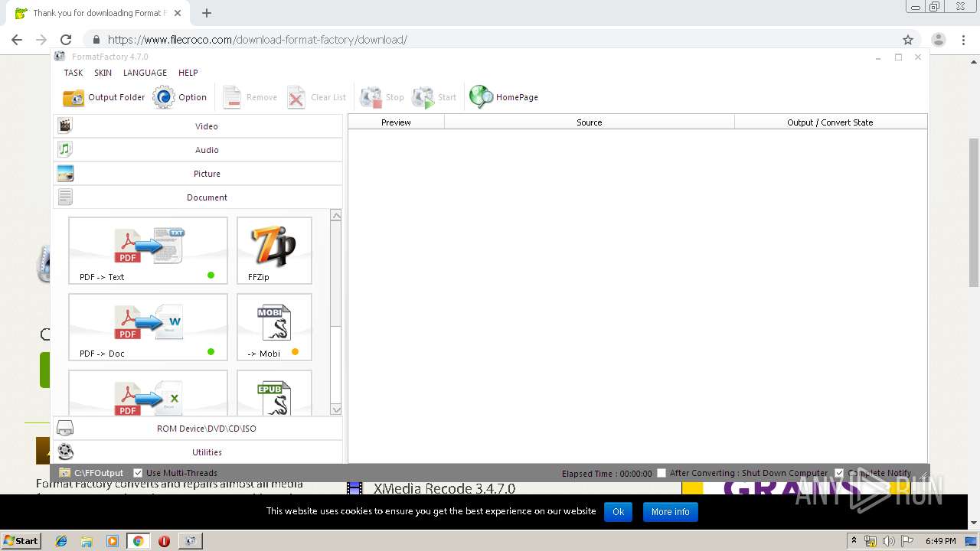Click More info cookie button
This screenshot has height=551, width=980.
tap(671, 512)
